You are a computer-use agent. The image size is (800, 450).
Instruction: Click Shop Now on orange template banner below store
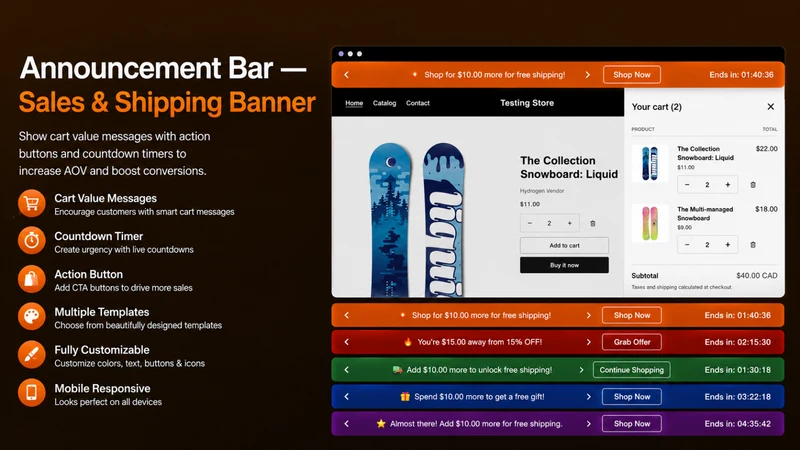tap(632, 315)
